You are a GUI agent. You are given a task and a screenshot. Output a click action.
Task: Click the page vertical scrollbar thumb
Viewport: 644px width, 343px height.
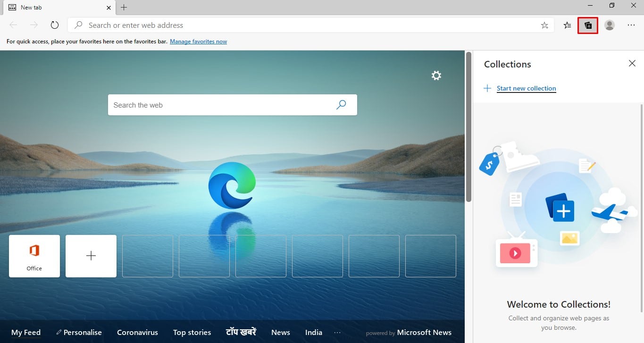tap(468, 127)
